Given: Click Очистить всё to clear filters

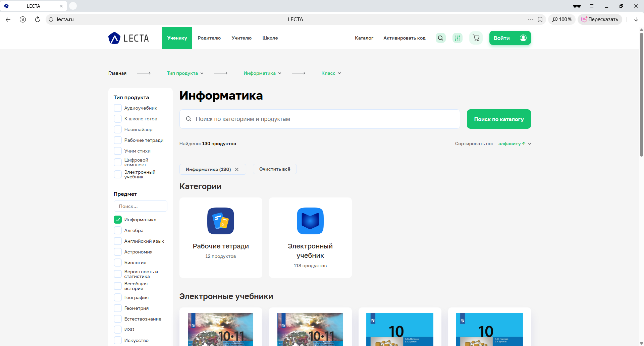Looking at the screenshot, I should [274, 169].
